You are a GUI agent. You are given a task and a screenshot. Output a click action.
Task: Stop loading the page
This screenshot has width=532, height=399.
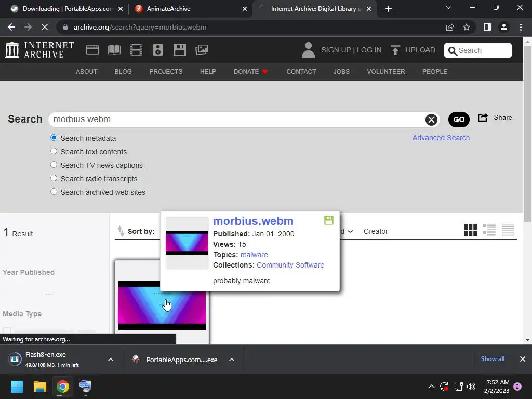tap(45, 27)
